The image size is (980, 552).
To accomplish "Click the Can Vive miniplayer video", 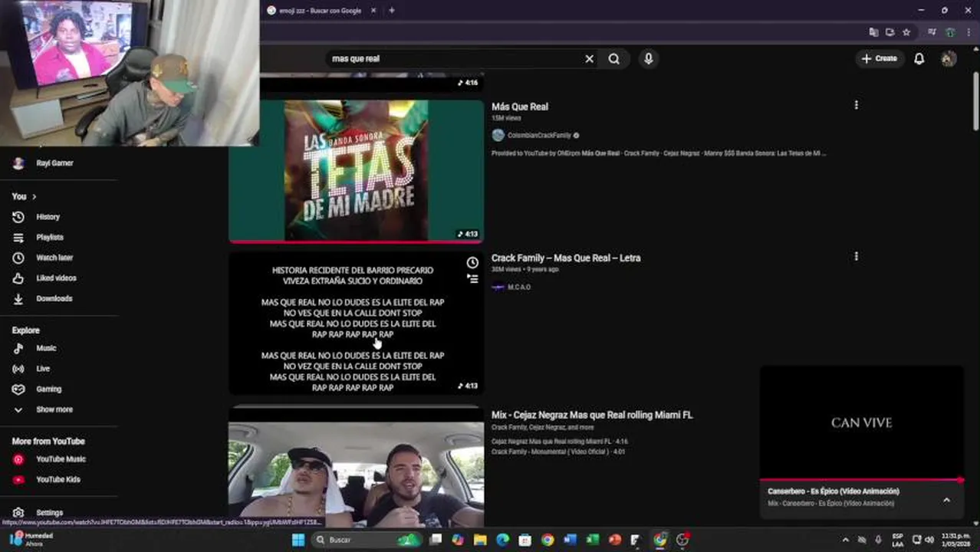I will tap(862, 422).
